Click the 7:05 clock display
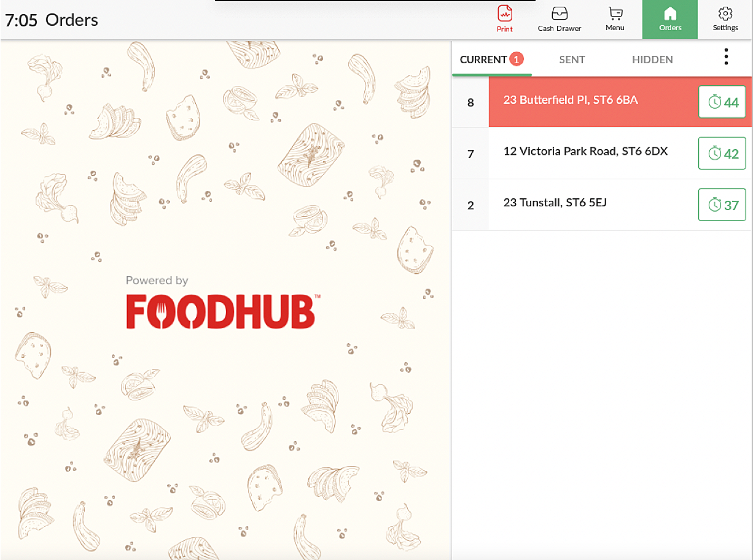Screen dimensions: 753x560 21,20
